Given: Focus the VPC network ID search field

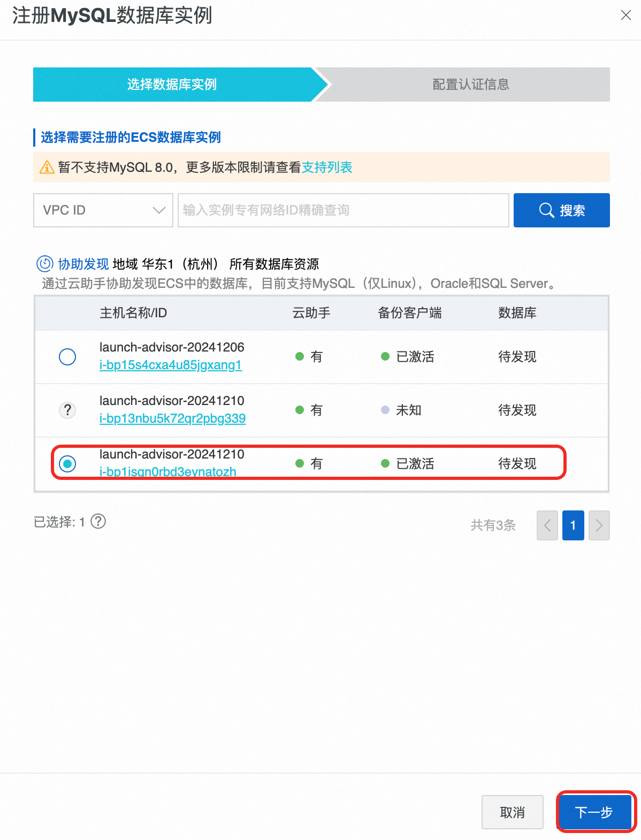Looking at the screenshot, I should [x=344, y=210].
